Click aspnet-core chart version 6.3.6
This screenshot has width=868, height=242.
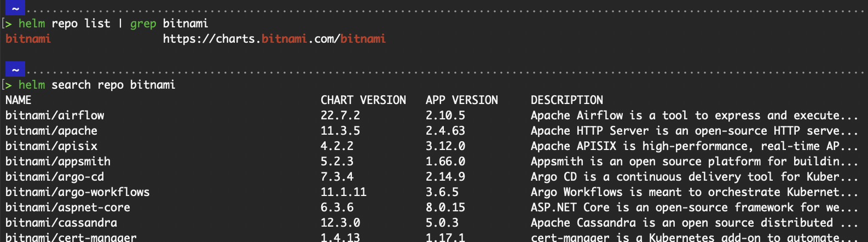[337, 208]
